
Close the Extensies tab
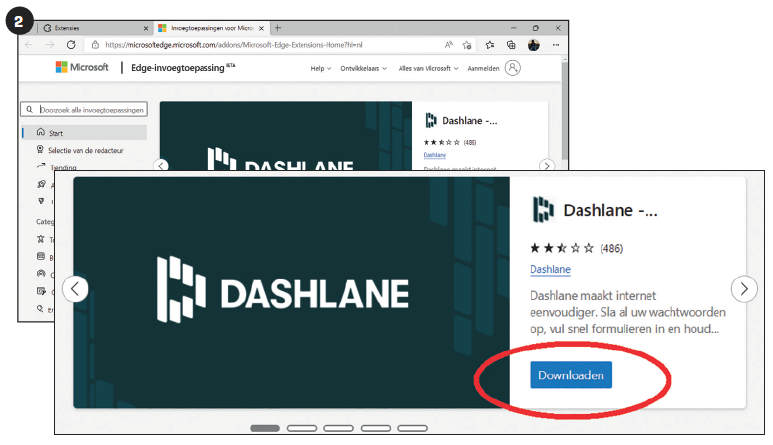click(x=146, y=29)
